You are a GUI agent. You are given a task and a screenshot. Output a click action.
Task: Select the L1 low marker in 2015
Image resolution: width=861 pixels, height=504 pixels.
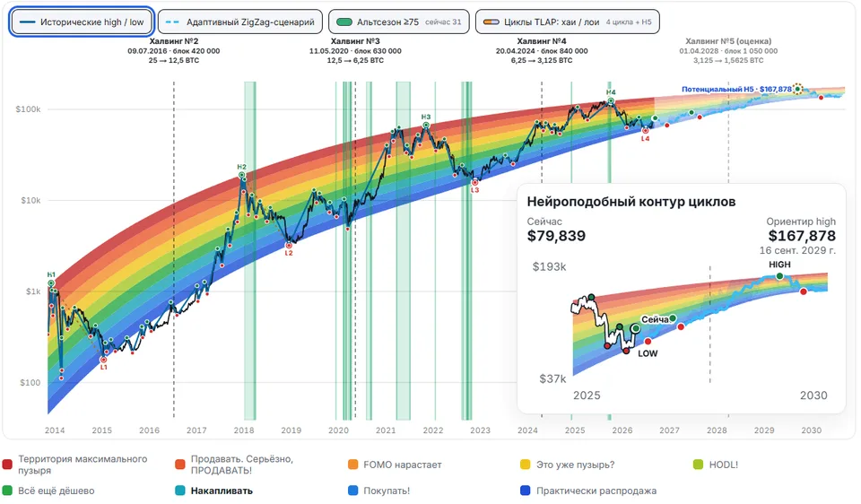(x=103, y=360)
